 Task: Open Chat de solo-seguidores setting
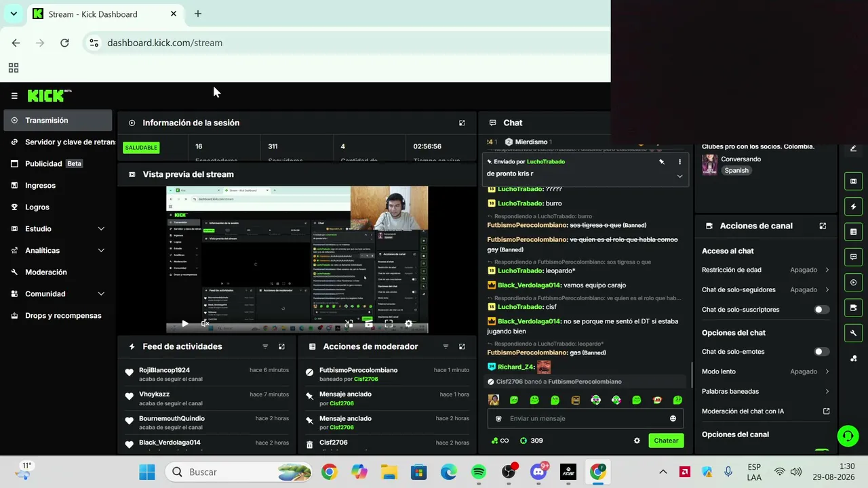click(x=765, y=289)
